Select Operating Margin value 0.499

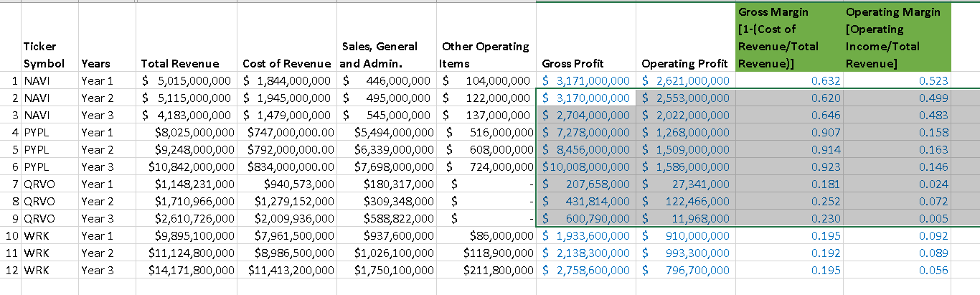tap(897, 98)
